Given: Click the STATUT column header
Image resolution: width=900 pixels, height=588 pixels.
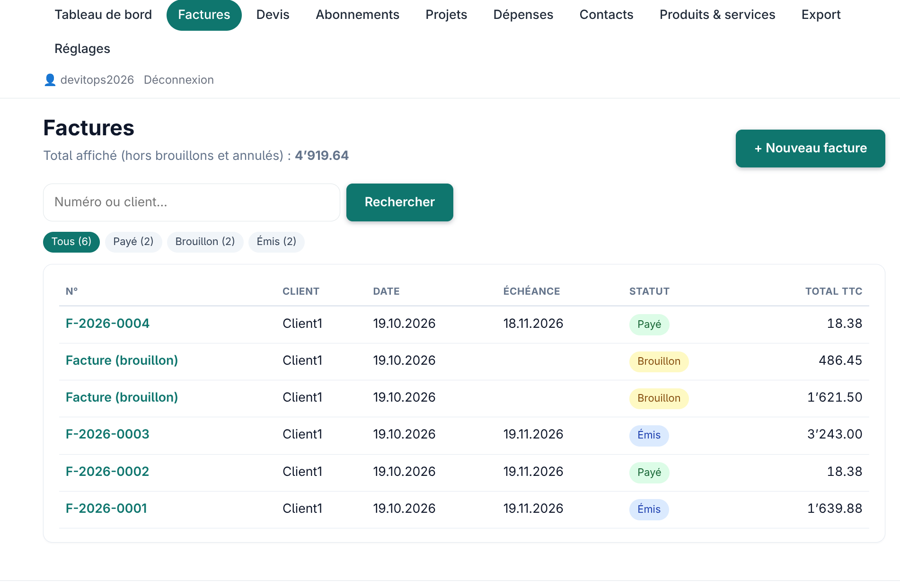Looking at the screenshot, I should [x=649, y=291].
